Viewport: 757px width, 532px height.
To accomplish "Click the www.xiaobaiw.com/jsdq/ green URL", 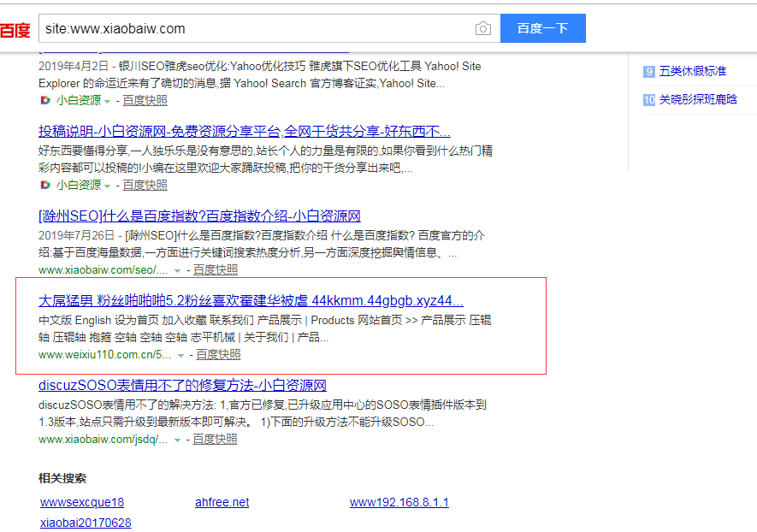I will 103,440.
